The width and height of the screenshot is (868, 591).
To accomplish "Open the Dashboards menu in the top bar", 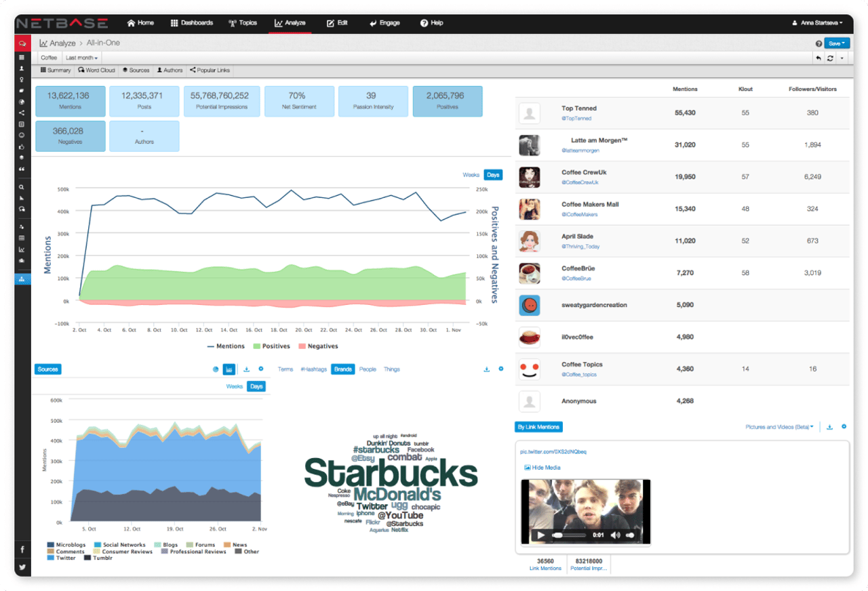I will click(192, 22).
